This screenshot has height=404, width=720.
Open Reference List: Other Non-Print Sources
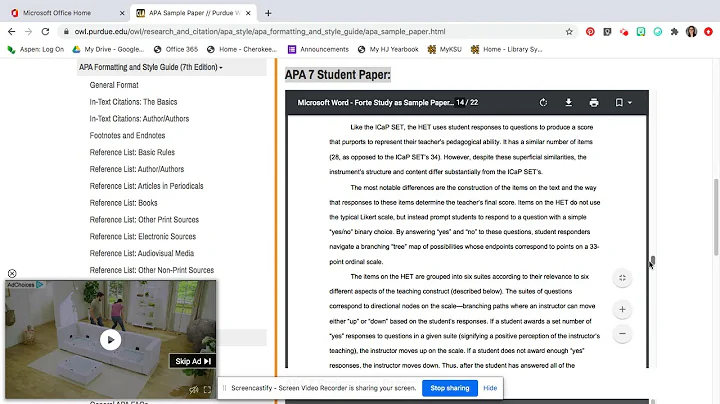pos(152,270)
